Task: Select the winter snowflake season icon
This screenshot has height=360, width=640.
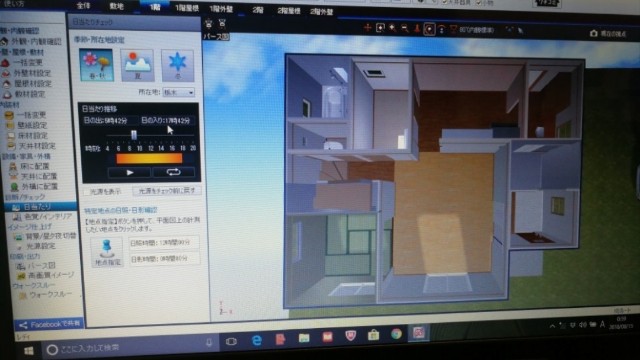Action: 178,65
